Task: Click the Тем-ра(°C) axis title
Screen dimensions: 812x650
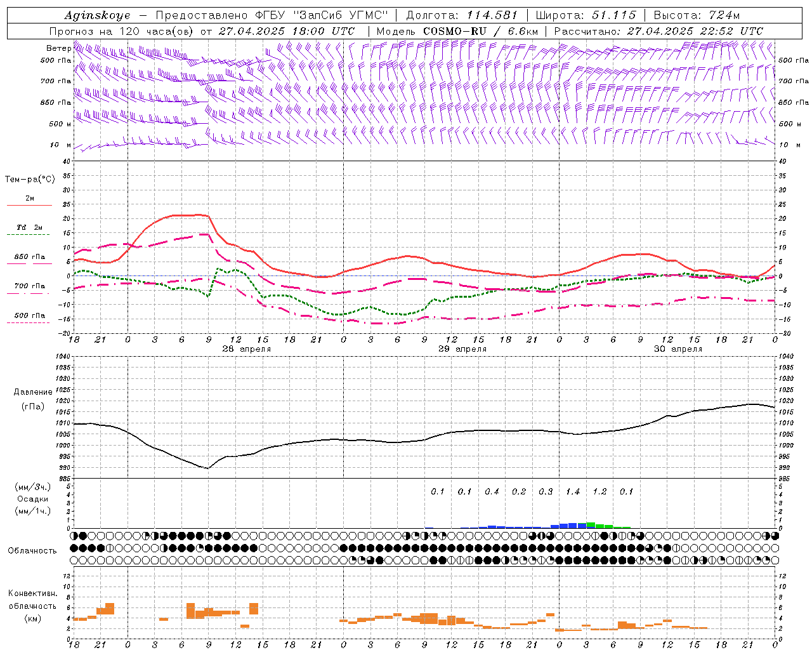Action: [30, 180]
